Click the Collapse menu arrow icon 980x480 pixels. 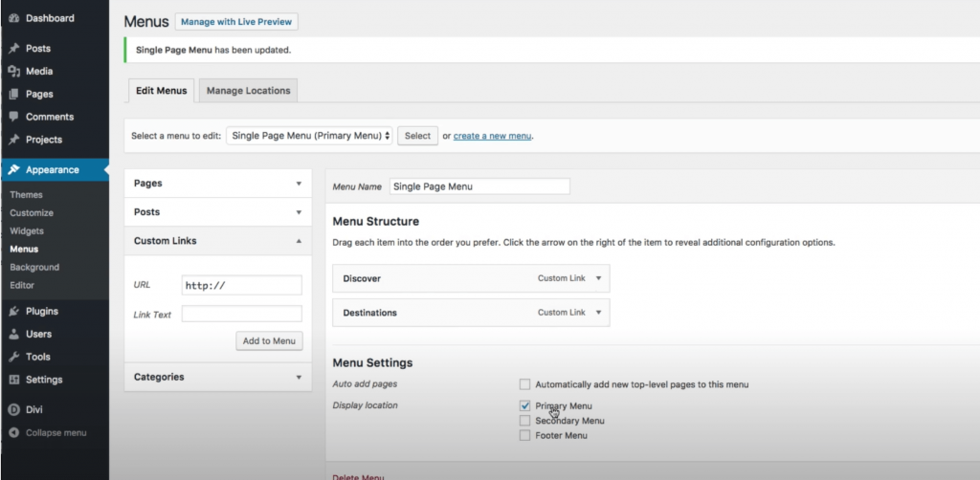click(x=13, y=433)
